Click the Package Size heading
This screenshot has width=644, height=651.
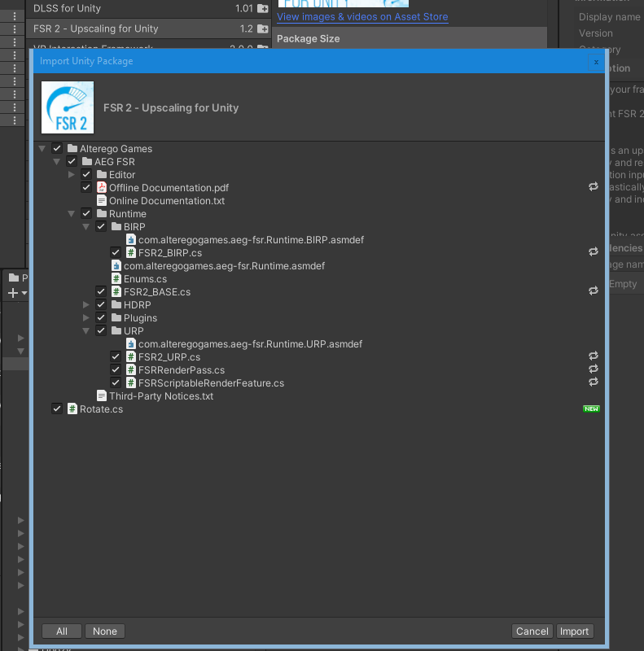pos(309,38)
